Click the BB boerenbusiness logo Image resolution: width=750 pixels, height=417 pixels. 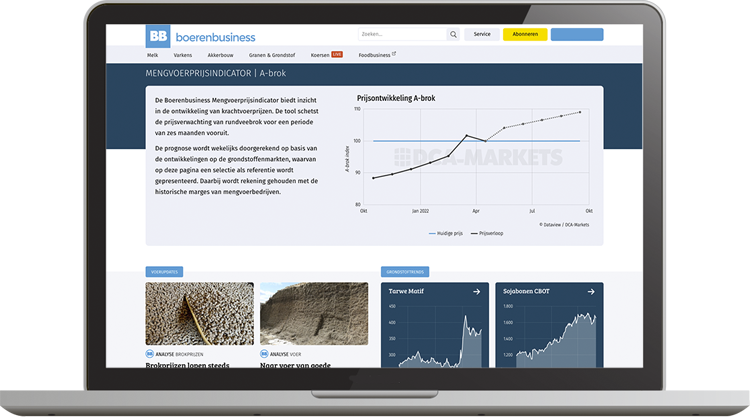200,36
